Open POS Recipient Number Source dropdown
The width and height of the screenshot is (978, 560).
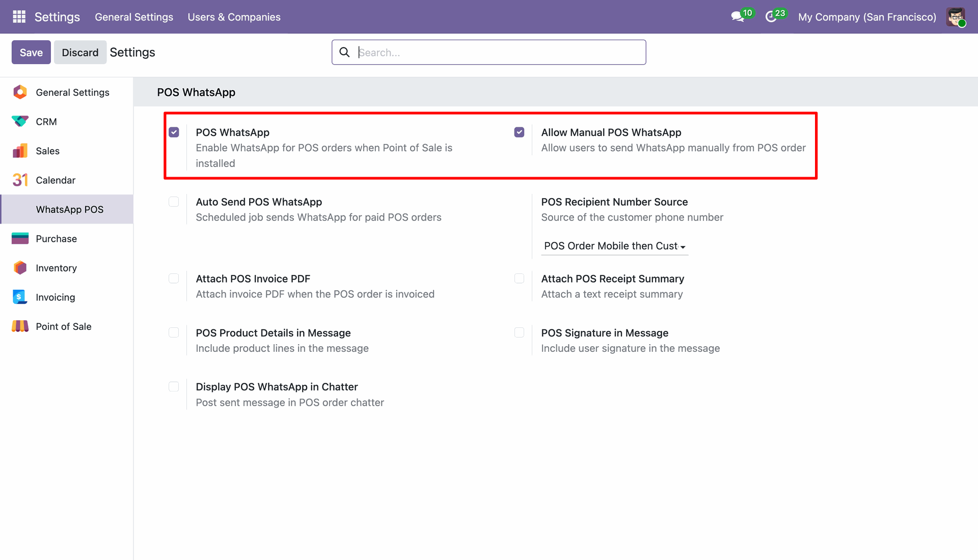pos(614,246)
